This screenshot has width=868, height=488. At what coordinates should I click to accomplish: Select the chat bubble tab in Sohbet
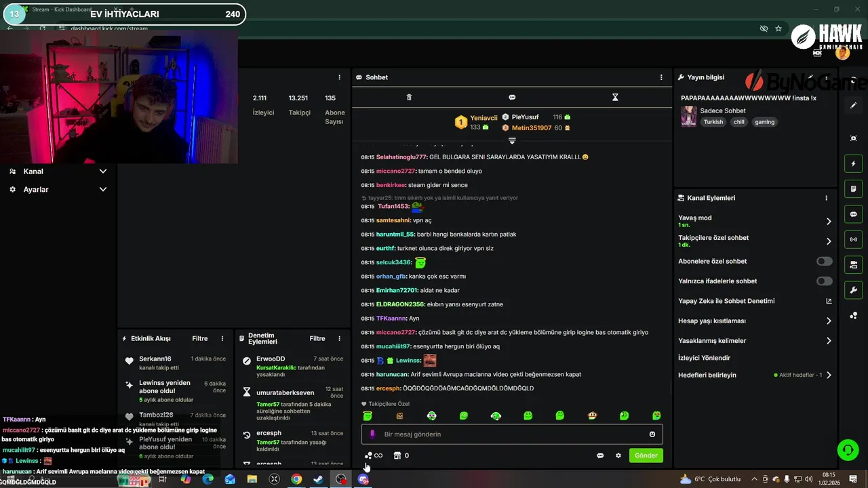pos(512,98)
